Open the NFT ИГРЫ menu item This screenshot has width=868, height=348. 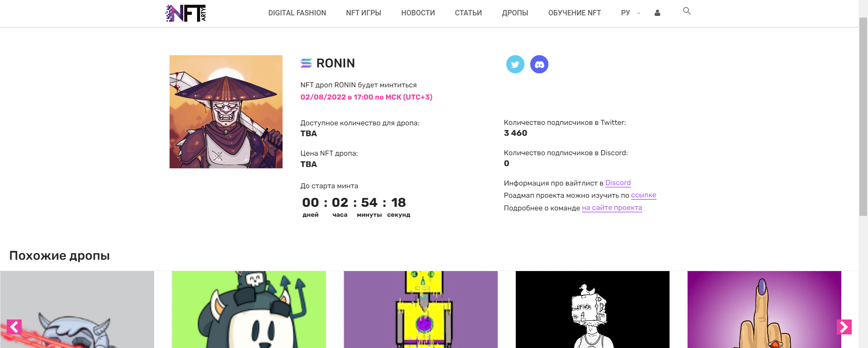click(x=363, y=13)
